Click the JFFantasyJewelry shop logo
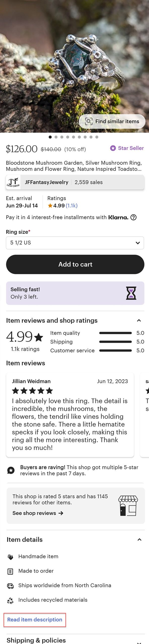The height and width of the screenshot is (644, 149). point(13,182)
